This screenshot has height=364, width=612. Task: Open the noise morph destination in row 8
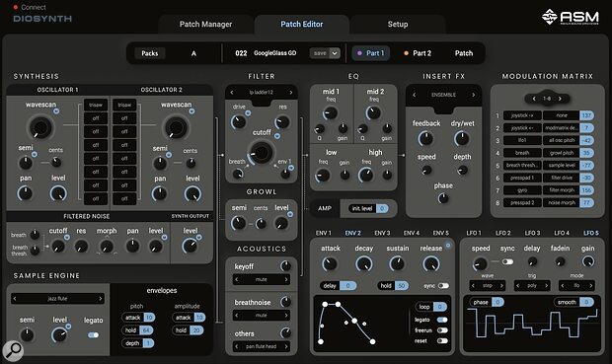click(562, 203)
